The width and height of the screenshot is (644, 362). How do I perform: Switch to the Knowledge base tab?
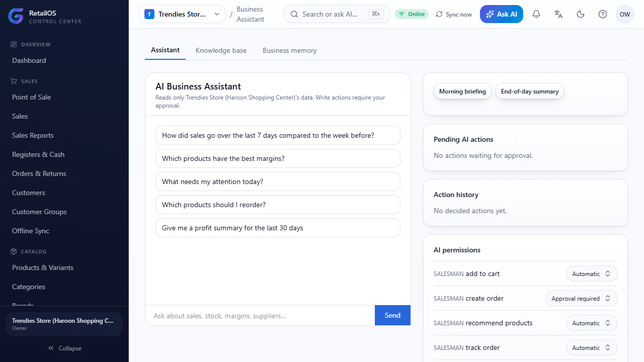click(x=221, y=50)
